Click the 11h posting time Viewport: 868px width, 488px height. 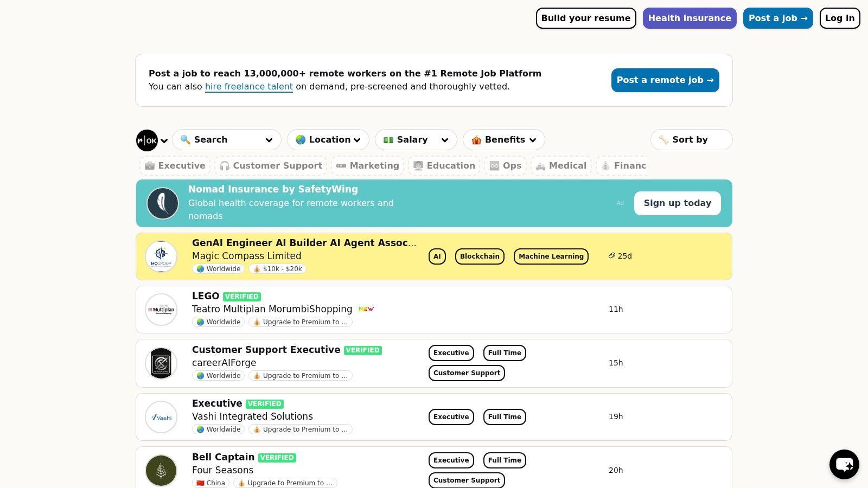click(x=616, y=309)
